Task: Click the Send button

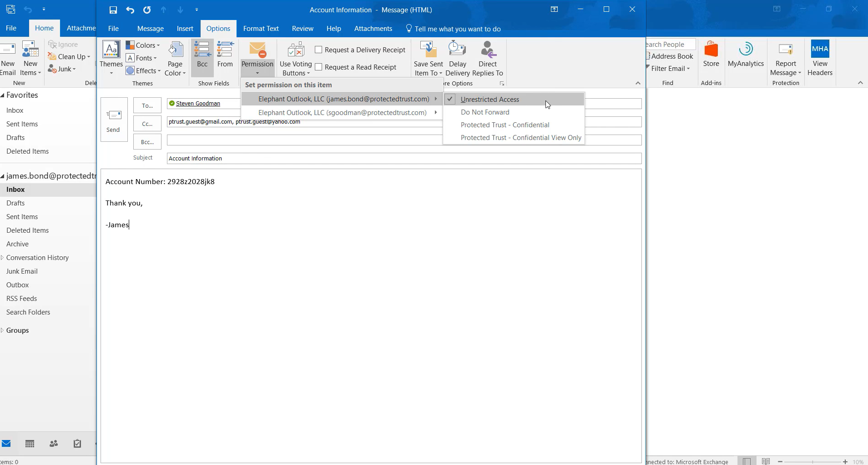Action: [x=113, y=120]
